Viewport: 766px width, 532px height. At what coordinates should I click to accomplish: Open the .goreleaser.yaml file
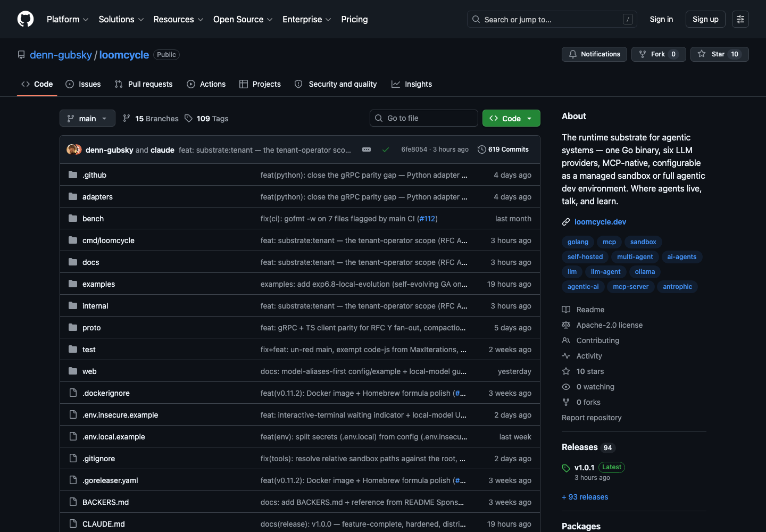coord(110,480)
